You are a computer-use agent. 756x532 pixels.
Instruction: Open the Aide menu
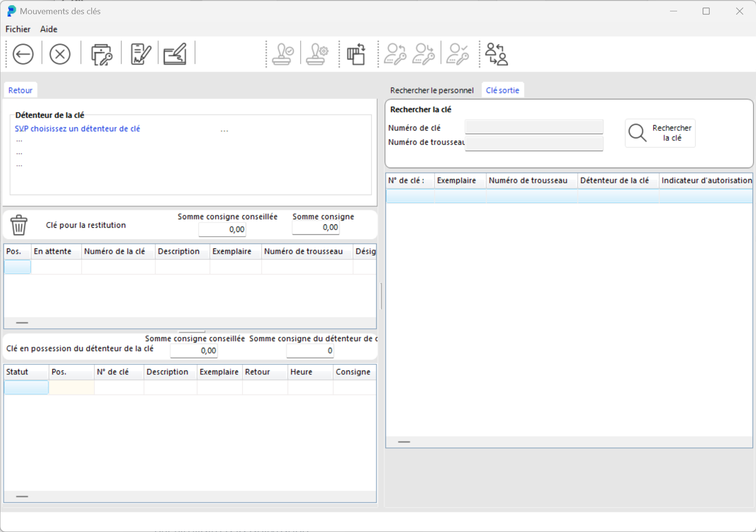coord(49,29)
